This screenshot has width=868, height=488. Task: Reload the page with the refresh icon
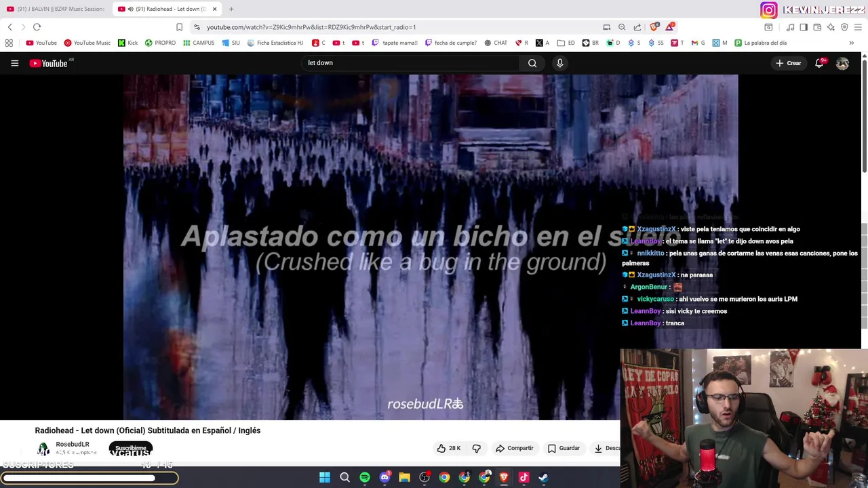(37, 27)
